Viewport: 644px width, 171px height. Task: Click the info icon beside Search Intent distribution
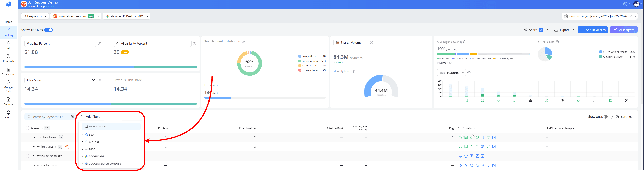click(243, 41)
